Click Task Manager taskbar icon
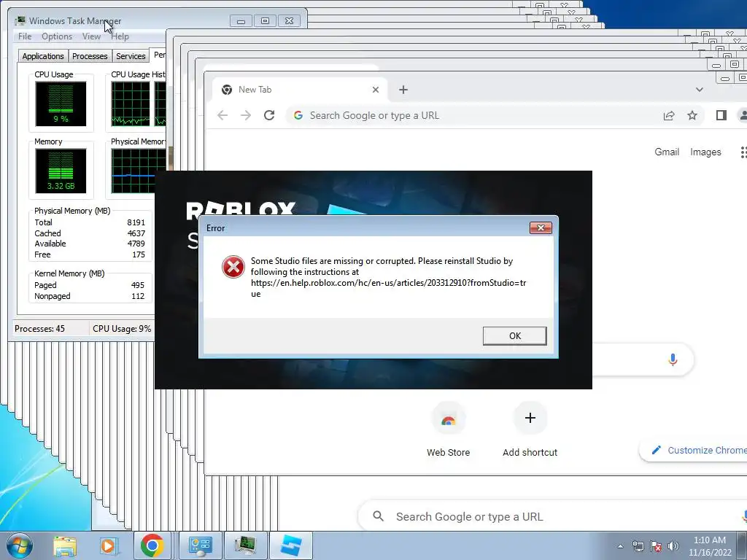747x560 pixels. point(245,545)
